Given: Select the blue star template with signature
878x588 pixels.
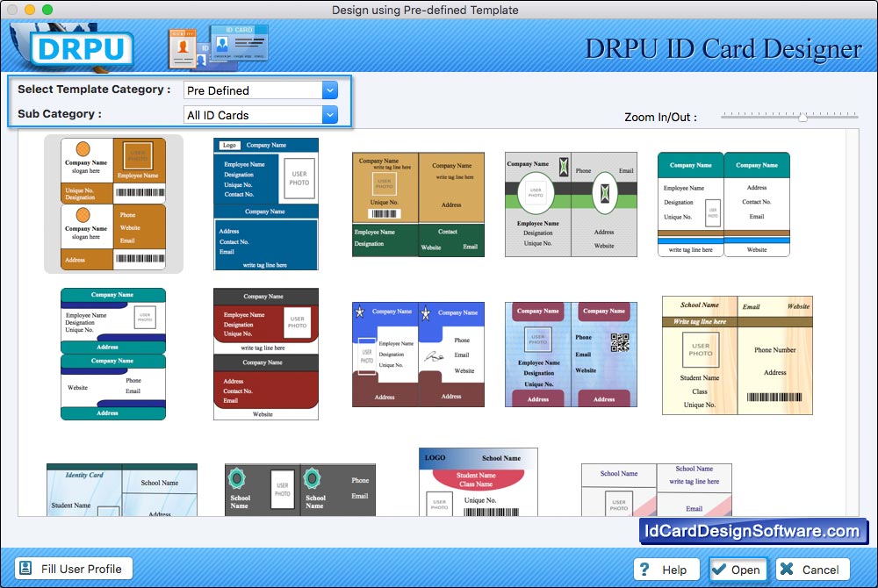Looking at the screenshot, I should [x=418, y=355].
